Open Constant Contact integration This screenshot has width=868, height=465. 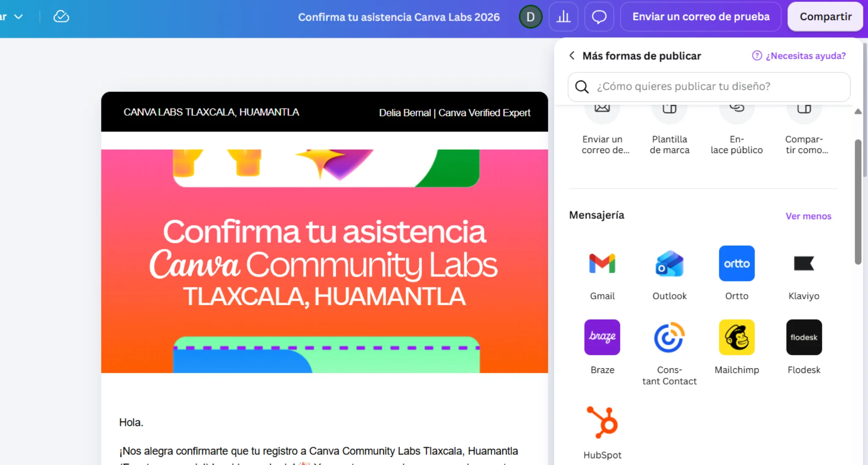coord(669,337)
